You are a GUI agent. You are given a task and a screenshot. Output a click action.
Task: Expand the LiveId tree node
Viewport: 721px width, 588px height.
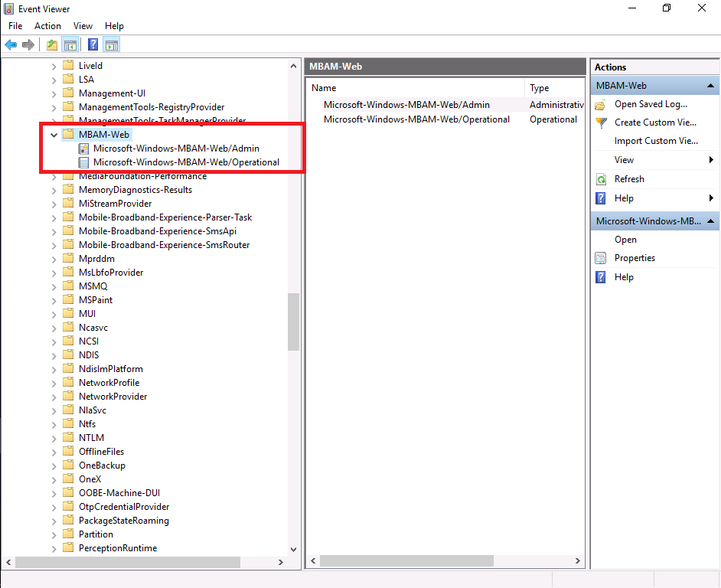coord(54,67)
